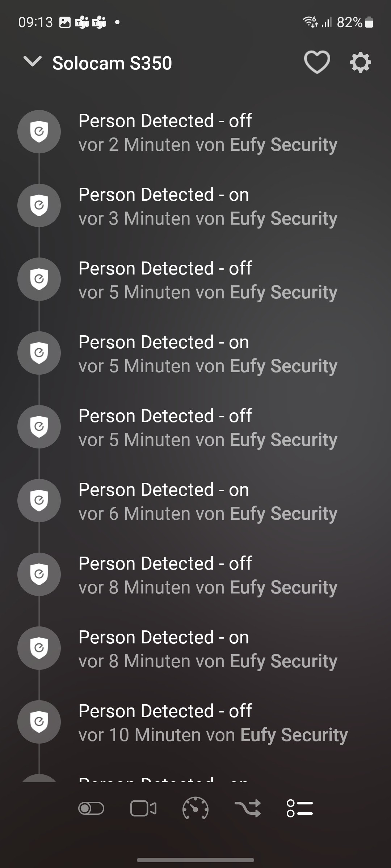Screen dimensions: 391x868
Task: Open the camera view tab
Action: click(x=143, y=808)
